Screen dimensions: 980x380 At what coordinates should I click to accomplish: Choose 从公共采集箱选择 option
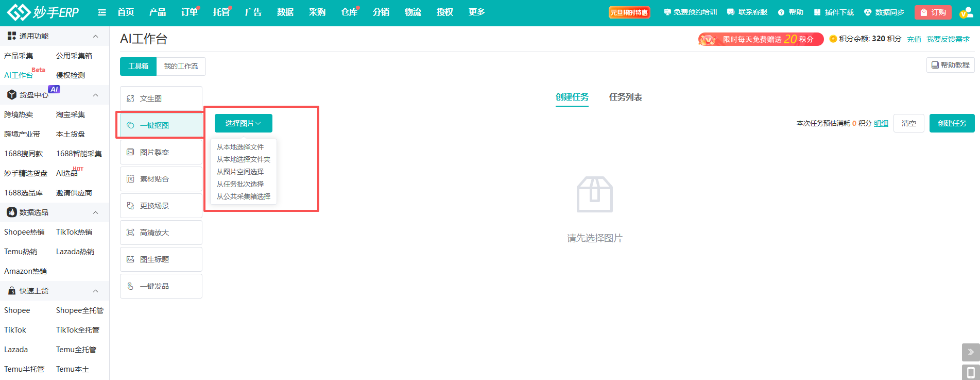[244, 196]
